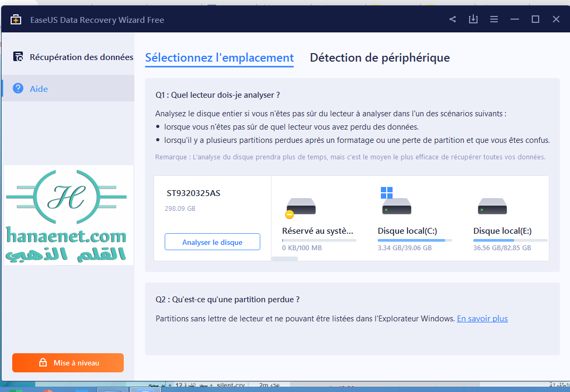Viewport: 570px width, 392px height.
Task: Maximize the EaseUS window
Action: click(535, 19)
